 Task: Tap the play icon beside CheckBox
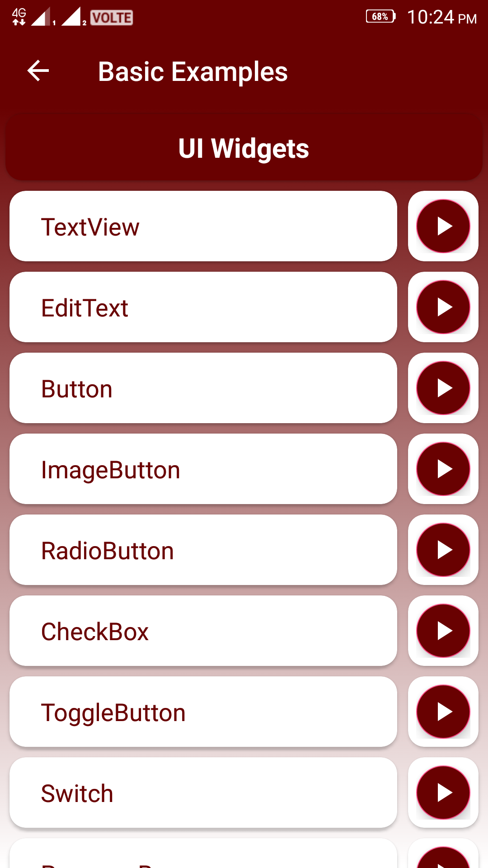point(443,631)
